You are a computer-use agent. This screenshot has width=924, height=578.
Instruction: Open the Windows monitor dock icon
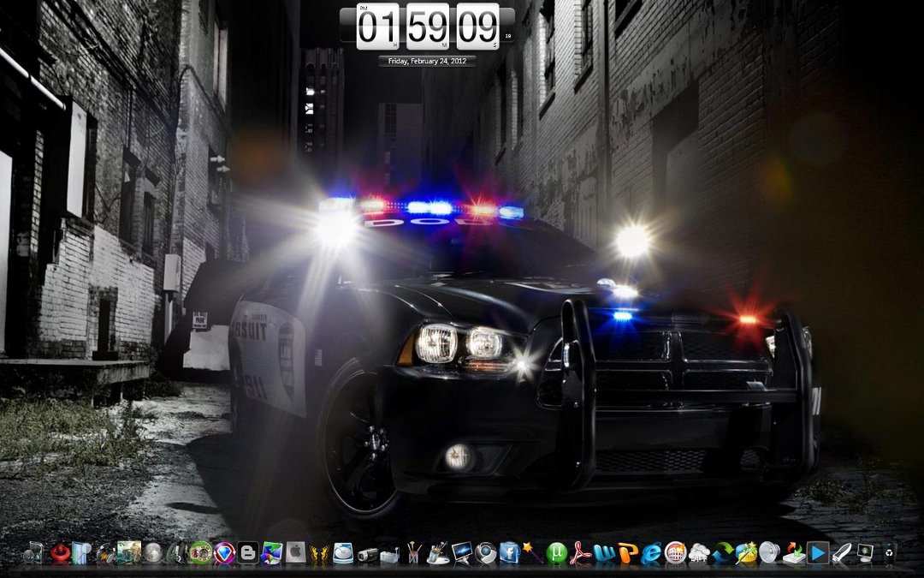865,552
